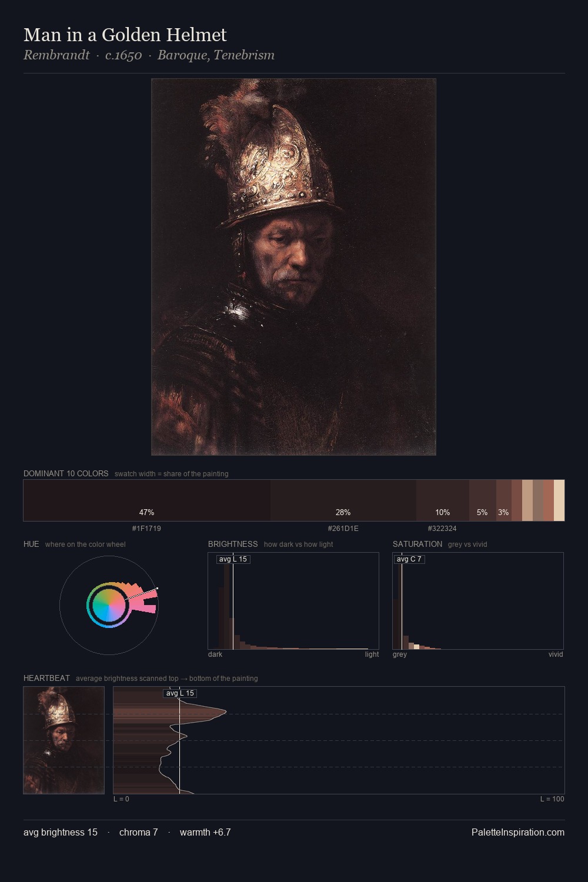
Task: Select the terracotta swatch beside the cream one
Action: click(549, 500)
